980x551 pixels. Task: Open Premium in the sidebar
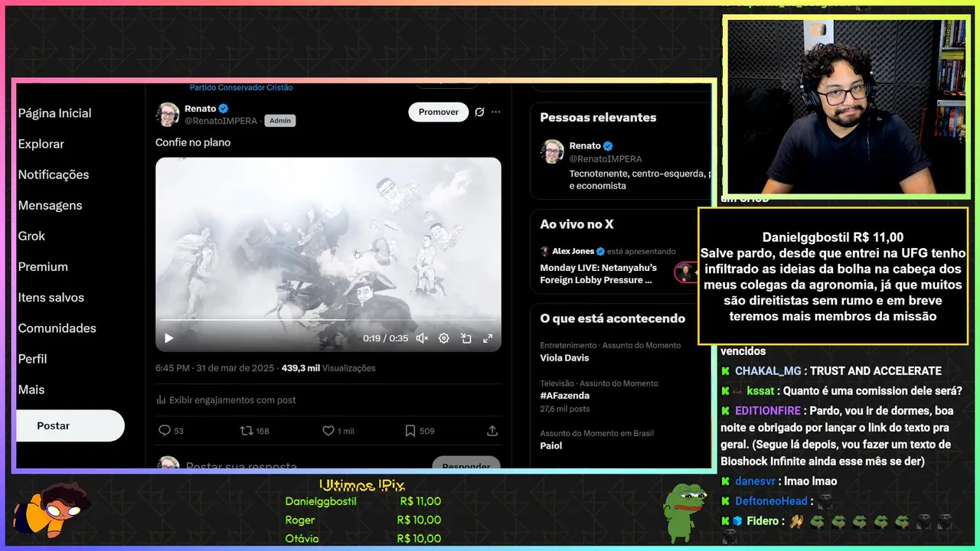pyautogui.click(x=43, y=266)
